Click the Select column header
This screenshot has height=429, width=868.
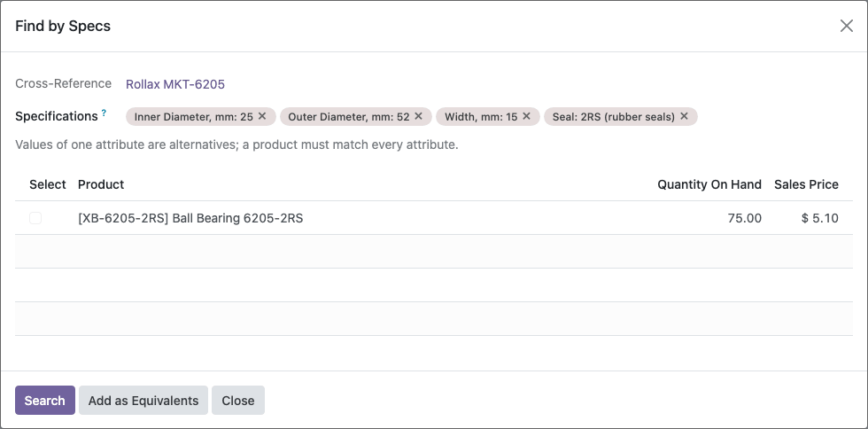coord(48,184)
